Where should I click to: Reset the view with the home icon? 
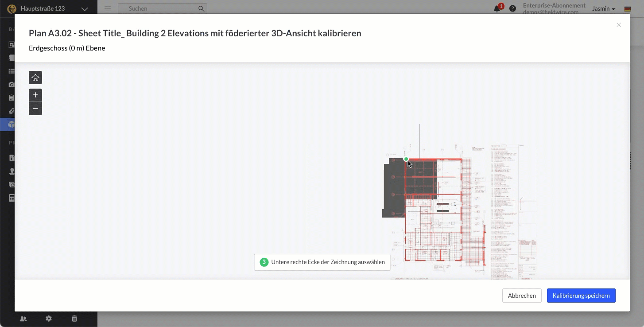click(x=35, y=78)
